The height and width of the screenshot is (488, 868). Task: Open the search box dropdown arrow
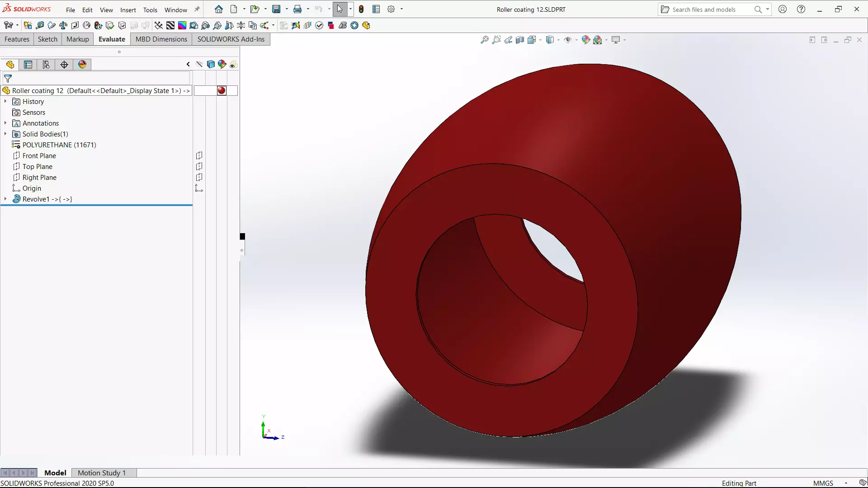click(767, 9)
